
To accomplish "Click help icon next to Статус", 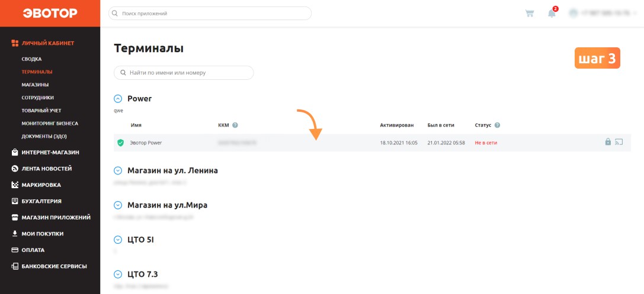I will [x=498, y=125].
